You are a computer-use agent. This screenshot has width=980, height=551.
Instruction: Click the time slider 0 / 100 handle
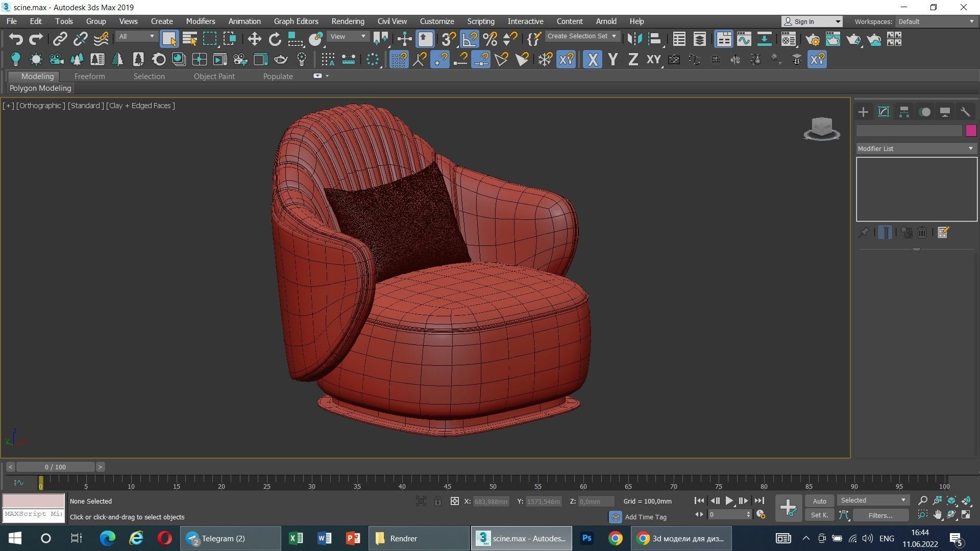[x=55, y=467]
